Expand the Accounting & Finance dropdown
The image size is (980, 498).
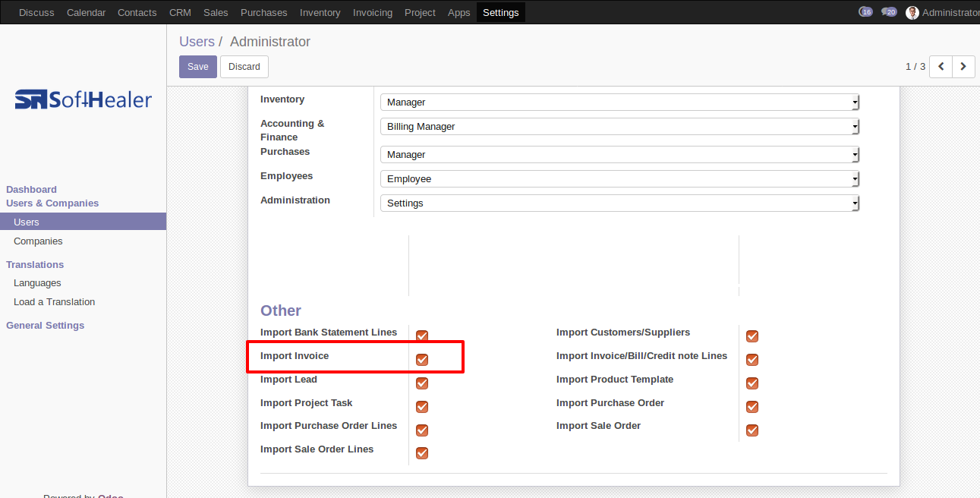pos(619,127)
